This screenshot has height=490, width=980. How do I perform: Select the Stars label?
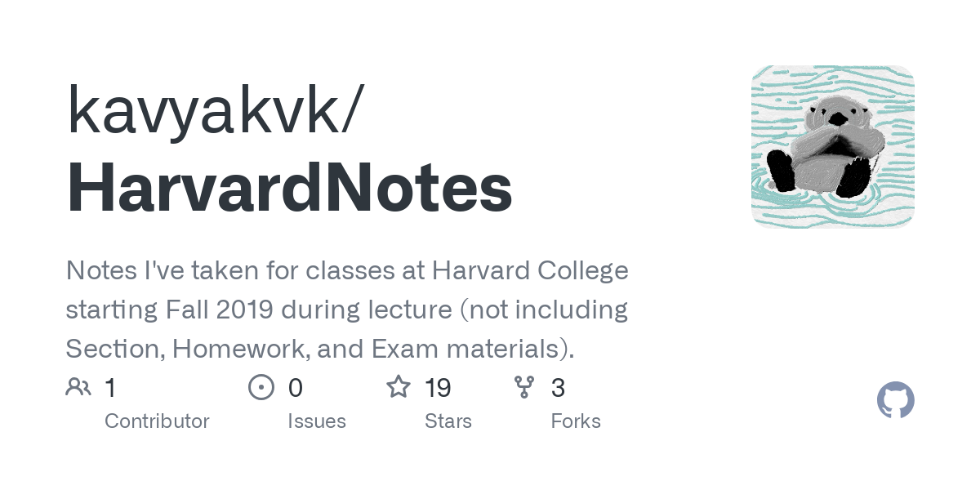[x=448, y=421]
